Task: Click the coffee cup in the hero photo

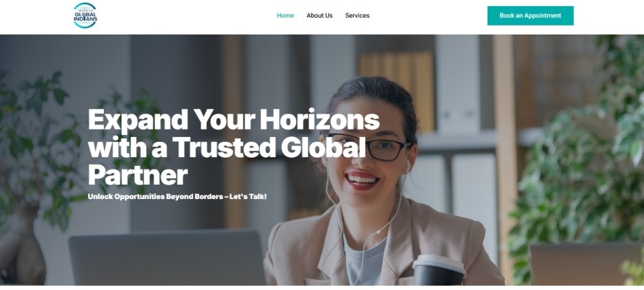Action: (438, 270)
